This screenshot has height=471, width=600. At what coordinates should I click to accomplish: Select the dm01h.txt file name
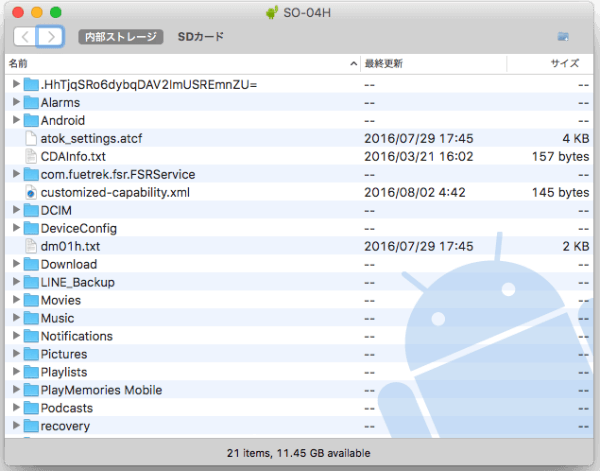tap(70, 246)
